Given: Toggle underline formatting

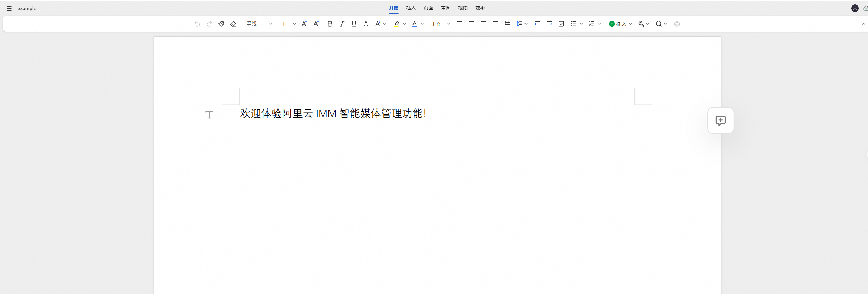Looking at the screenshot, I should pos(354,24).
